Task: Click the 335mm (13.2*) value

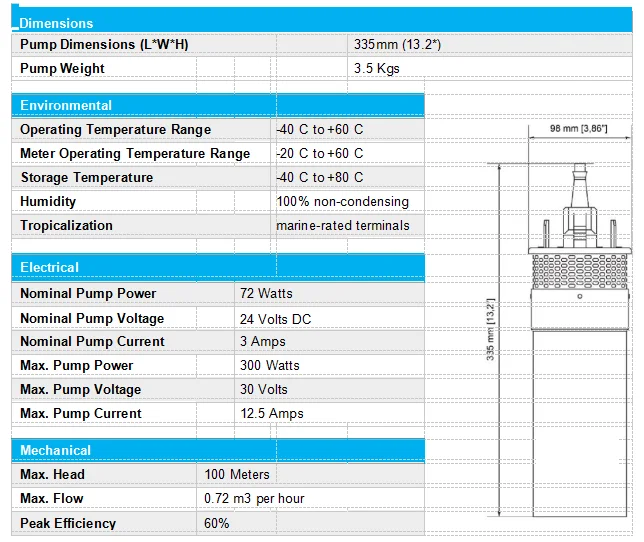Action: (397, 44)
